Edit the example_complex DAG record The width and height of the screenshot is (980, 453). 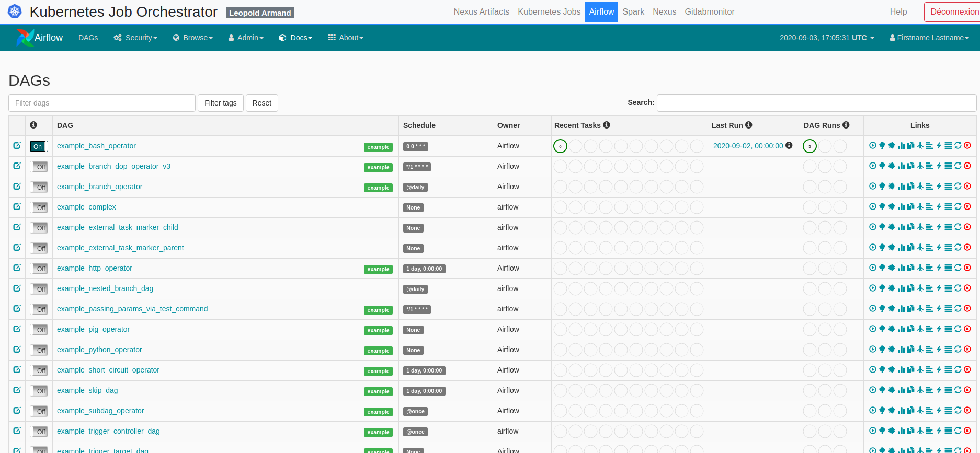[x=17, y=206]
